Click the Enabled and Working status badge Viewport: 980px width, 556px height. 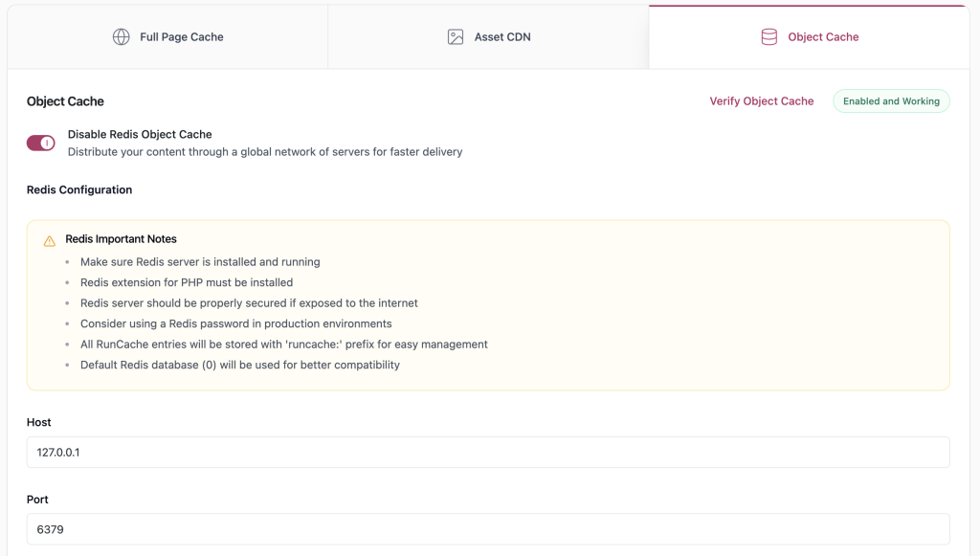[x=891, y=101]
